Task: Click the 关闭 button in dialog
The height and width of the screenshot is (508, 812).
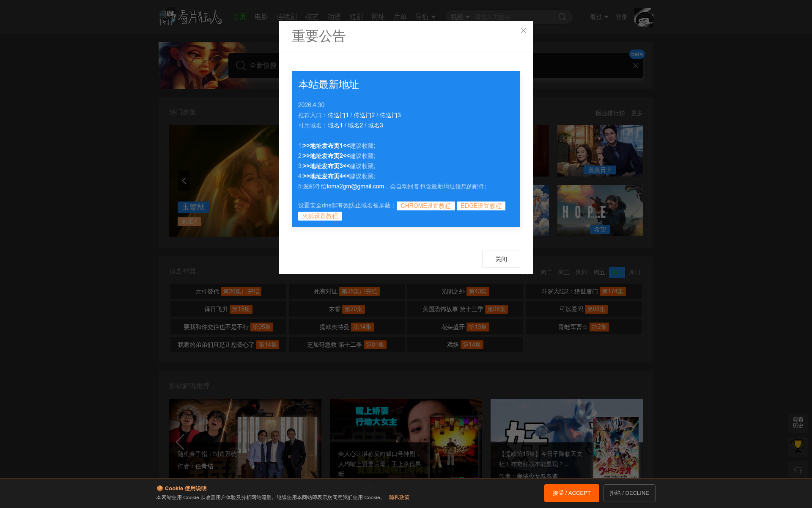Action: (501, 259)
